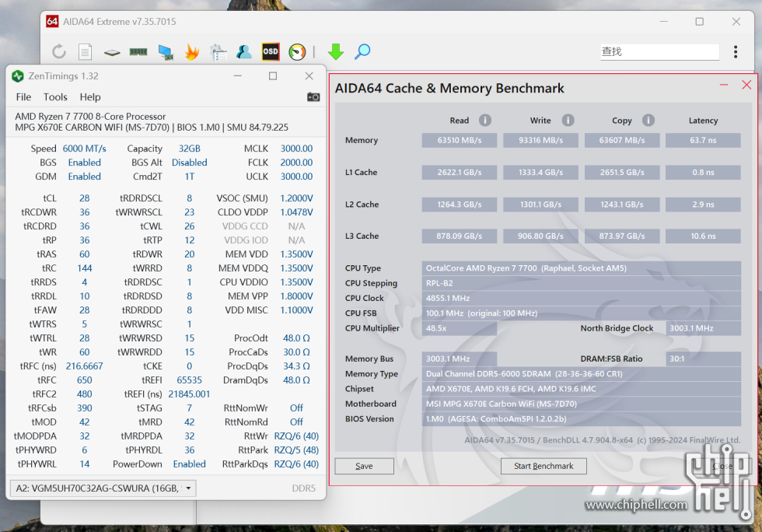Open ZenTimings Help menu
Screen dimensions: 762x532
pos(90,96)
